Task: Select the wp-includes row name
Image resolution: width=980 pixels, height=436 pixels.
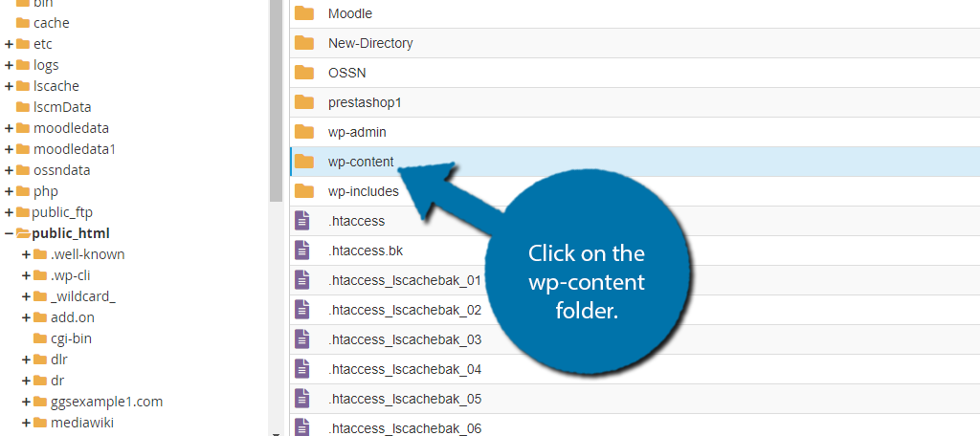Action: (x=363, y=191)
